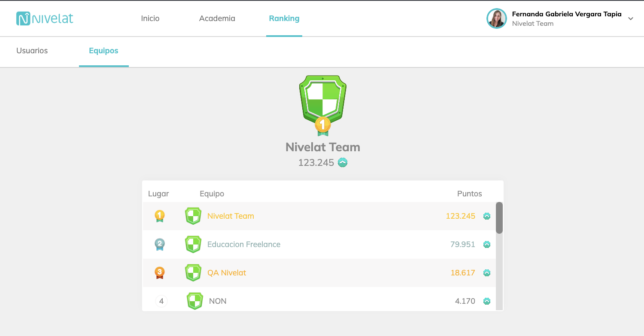The width and height of the screenshot is (644, 336).
Task: Click the points icon next to 4.170
Action: [x=487, y=301]
